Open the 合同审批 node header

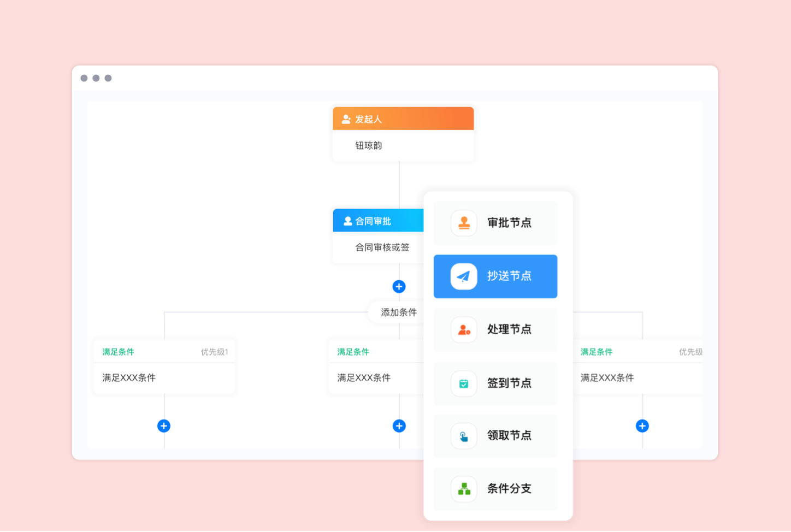(378, 221)
